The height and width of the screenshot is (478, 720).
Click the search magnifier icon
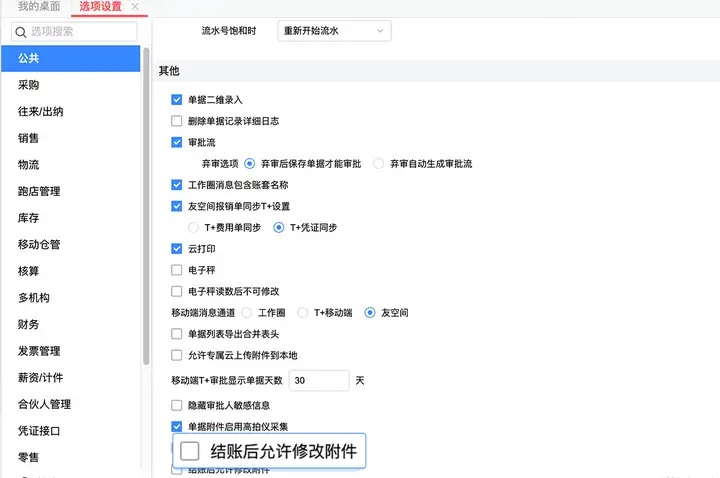point(21,32)
